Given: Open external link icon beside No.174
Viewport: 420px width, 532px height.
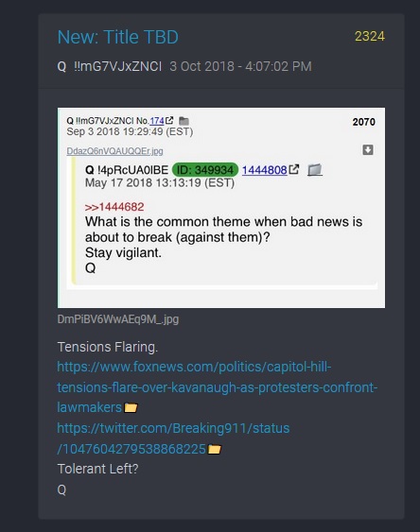Looking at the screenshot, I should [x=169, y=120].
